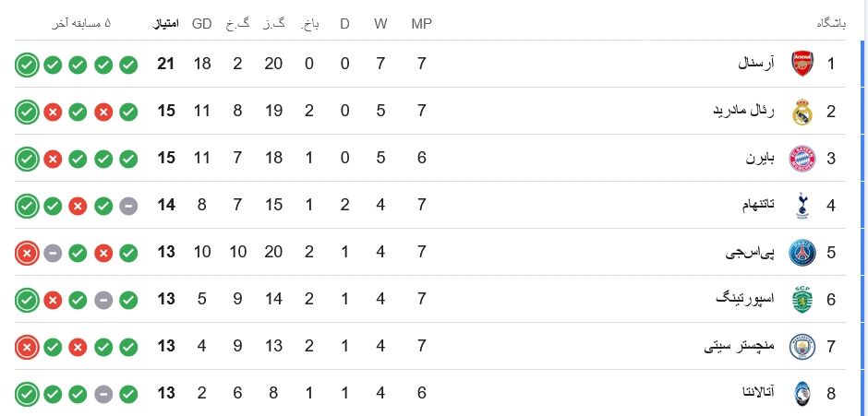Viewport: 868px width, 416px height.
Task: Click Tottenham's gray draw result icon
Action: (x=128, y=207)
